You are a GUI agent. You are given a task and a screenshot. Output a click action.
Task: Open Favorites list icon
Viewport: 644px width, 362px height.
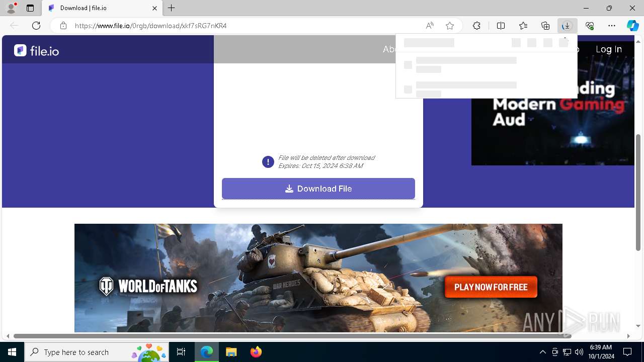pos(523,26)
